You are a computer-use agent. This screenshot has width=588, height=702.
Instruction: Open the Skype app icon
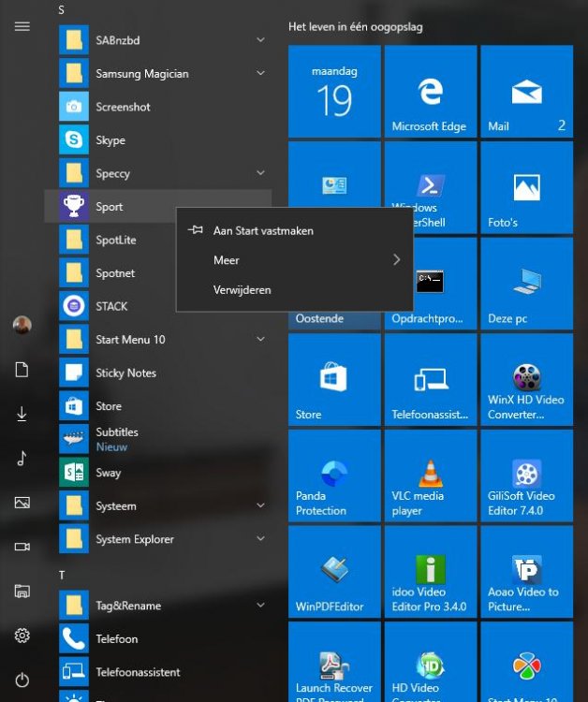pos(74,140)
